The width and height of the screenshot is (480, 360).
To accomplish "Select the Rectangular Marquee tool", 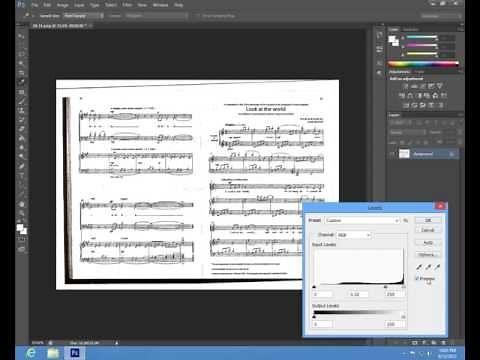I will tap(21, 45).
